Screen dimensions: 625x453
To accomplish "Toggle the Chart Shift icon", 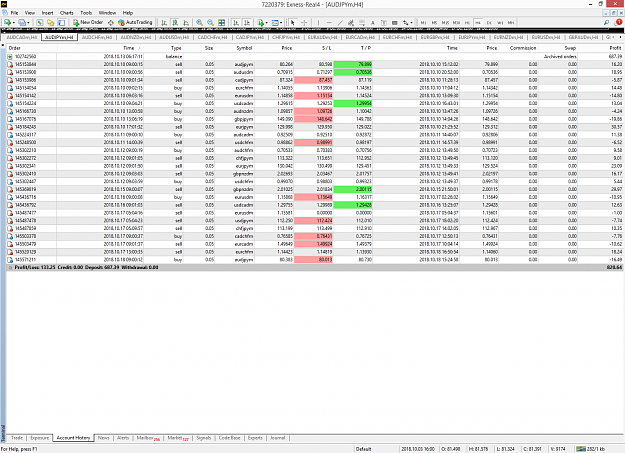I will [x=247, y=23].
